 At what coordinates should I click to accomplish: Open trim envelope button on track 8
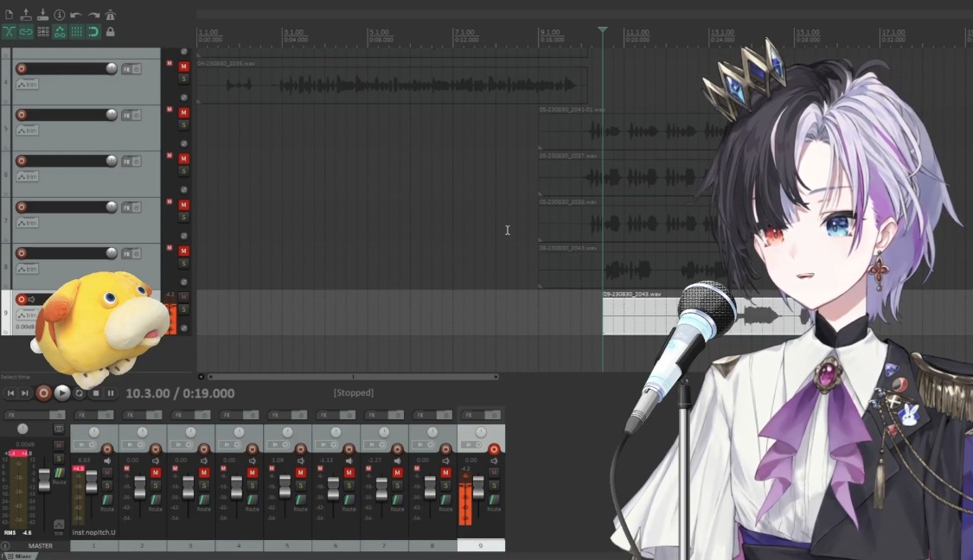(28, 269)
